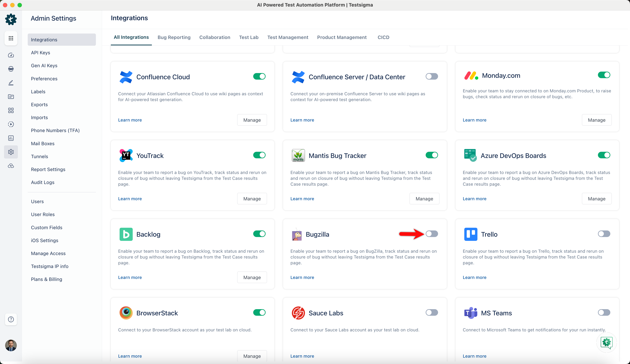Switch to the Product Management tab
Screen dimensions: 630x364
click(x=342, y=38)
